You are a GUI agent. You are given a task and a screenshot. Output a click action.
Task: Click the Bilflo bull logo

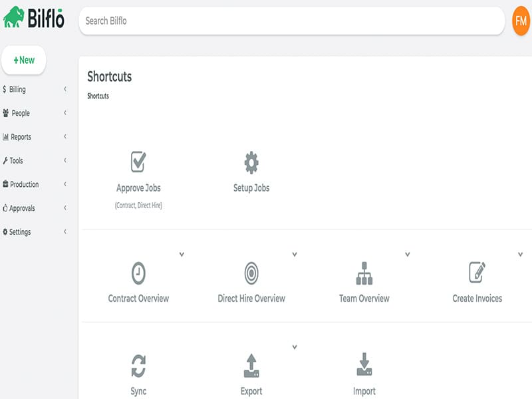13,18
